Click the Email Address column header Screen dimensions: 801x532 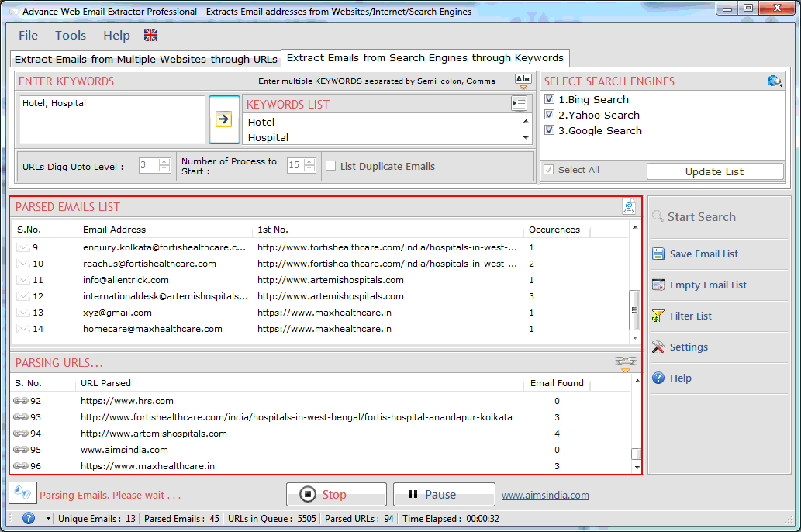pyautogui.click(x=114, y=230)
